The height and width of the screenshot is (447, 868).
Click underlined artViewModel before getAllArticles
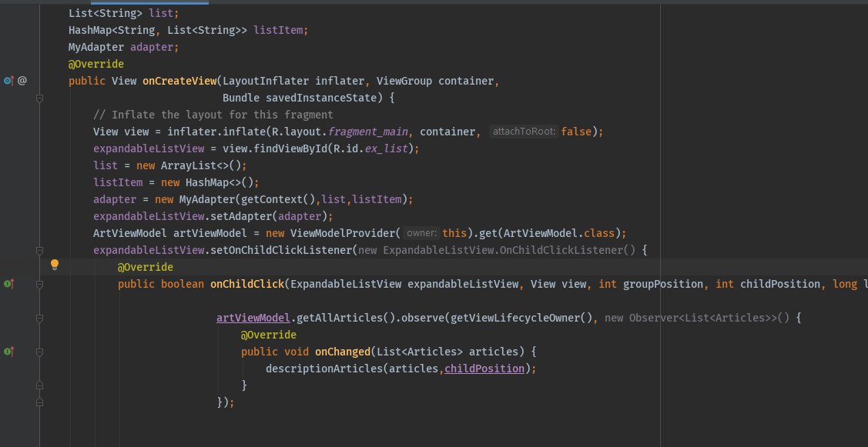coord(253,318)
